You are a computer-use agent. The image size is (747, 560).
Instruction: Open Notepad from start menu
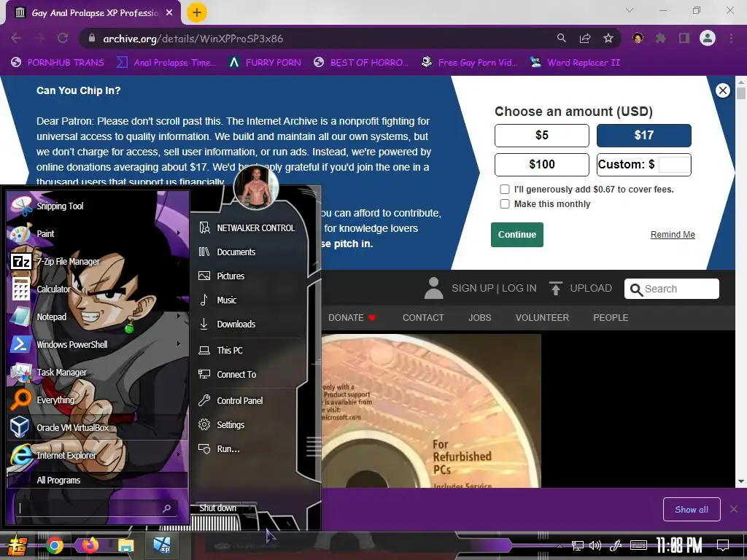pyautogui.click(x=98, y=316)
